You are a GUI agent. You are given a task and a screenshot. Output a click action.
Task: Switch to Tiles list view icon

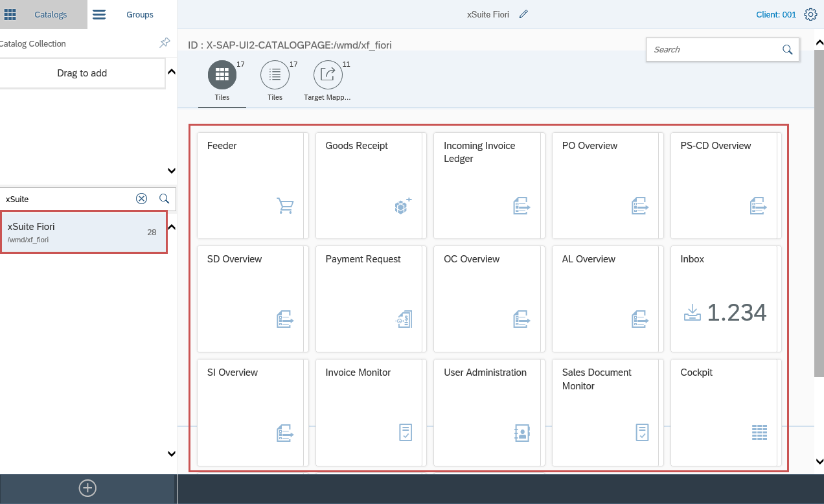pyautogui.click(x=275, y=75)
